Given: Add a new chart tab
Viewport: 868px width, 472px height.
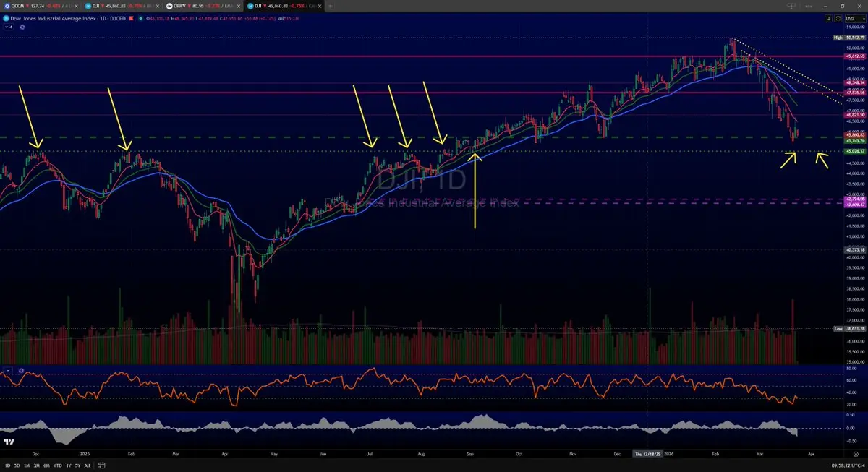Looking at the screenshot, I should (331, 6).
